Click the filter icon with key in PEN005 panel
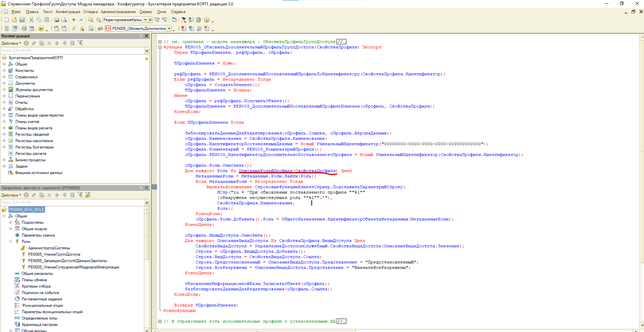This screenshot has height=332, width=644. pos(88,195)
